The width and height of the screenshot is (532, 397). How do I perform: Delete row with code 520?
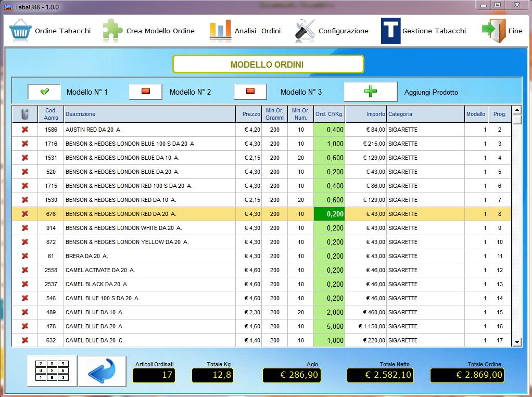click(x=25, y=172)
